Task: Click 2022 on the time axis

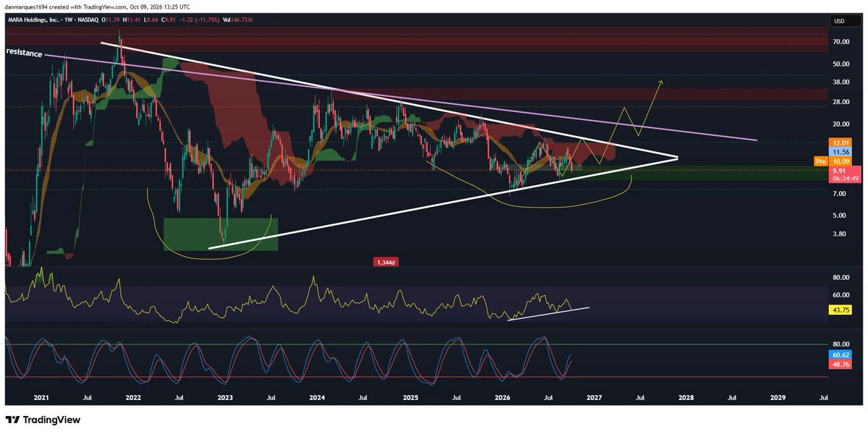Action: 133,398
